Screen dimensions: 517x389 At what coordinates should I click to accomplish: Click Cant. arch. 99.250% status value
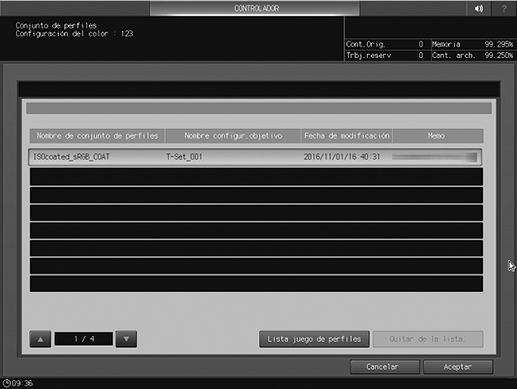[x=472, y=56]
